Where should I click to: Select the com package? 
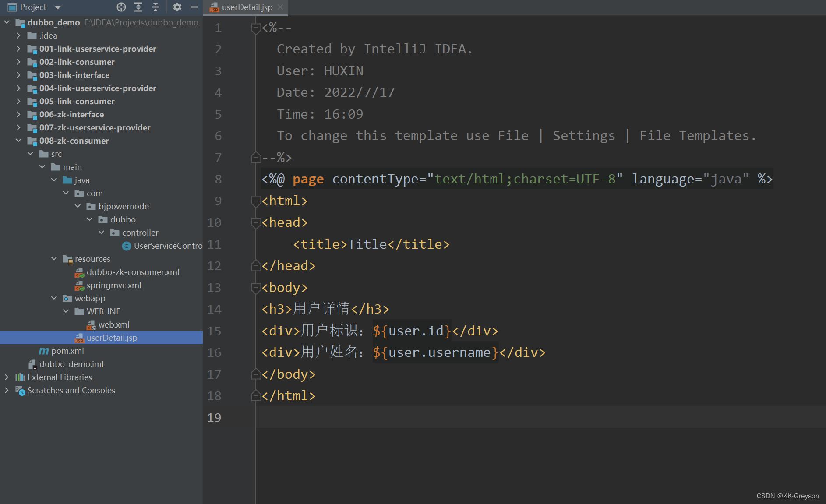[x=95, y=193]
